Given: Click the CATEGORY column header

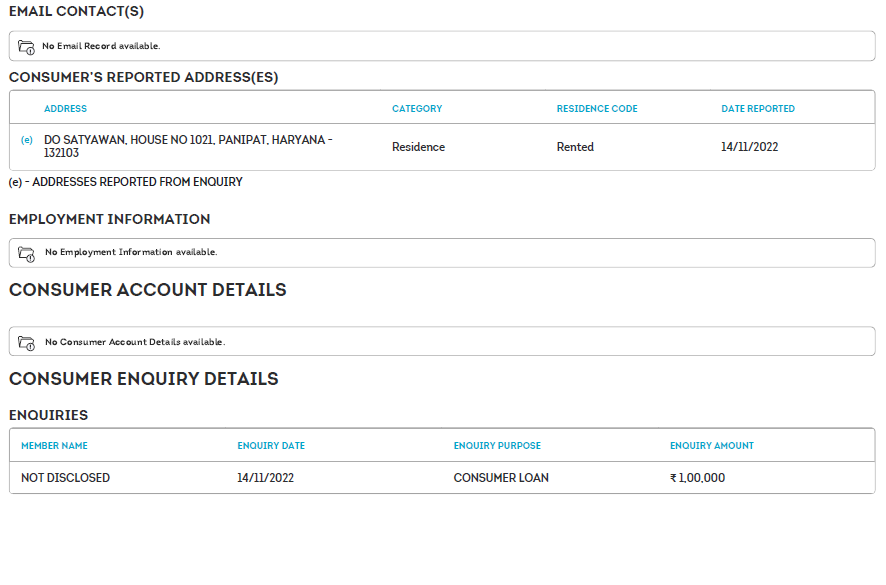Looking at the screenshot, I should (417, 109).
